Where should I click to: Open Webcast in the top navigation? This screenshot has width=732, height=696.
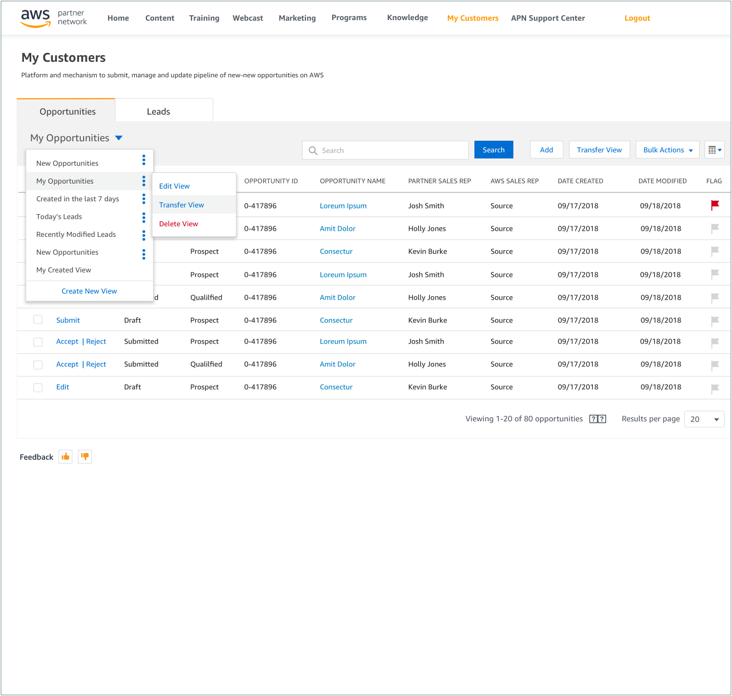coord(247,18)
